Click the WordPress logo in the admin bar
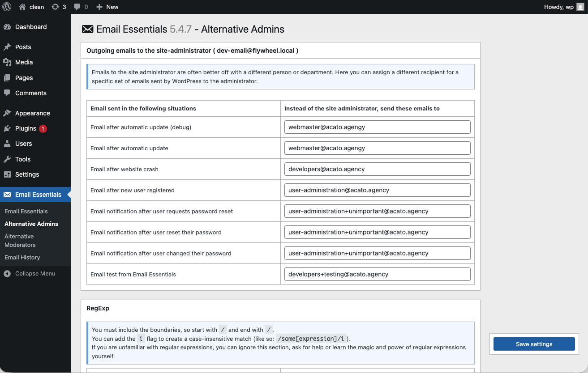 point(6,7)
